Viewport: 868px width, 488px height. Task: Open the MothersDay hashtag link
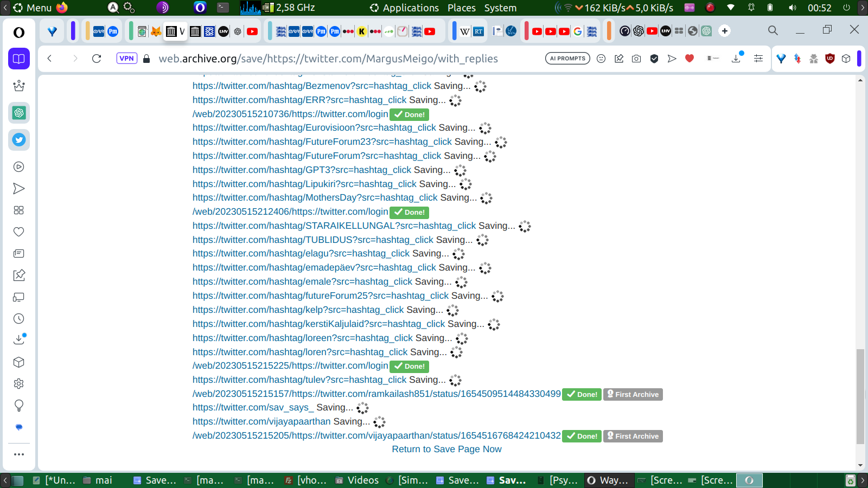(315, 197)
